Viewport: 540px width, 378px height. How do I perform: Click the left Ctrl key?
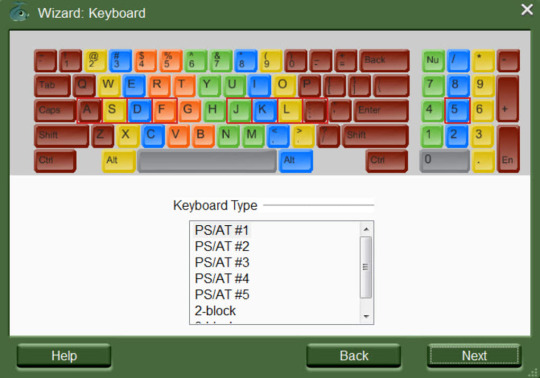coord(55,161)
